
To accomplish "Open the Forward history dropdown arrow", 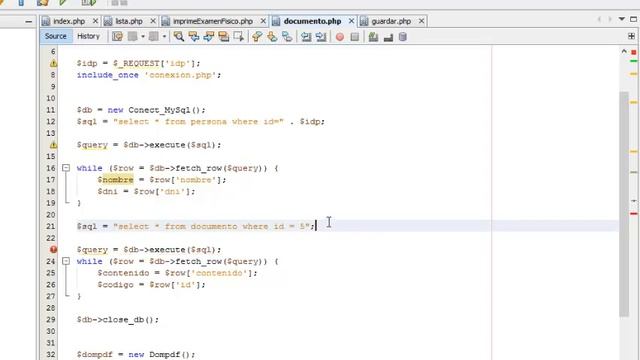I will pos(164,37).
